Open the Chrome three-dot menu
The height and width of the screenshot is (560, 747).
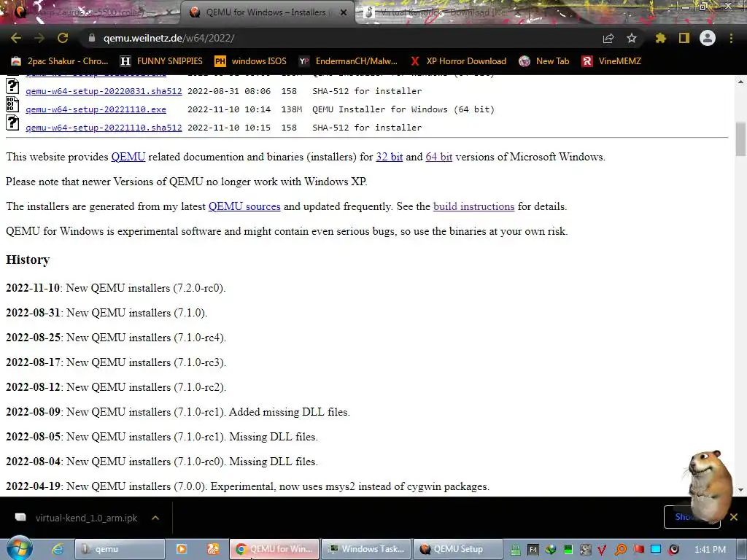(731, 38)
